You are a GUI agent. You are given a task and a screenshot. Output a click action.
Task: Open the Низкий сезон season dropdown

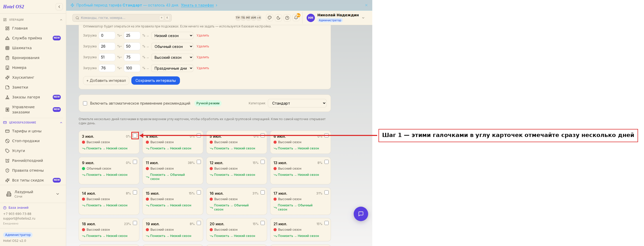(x=172, y=36)
